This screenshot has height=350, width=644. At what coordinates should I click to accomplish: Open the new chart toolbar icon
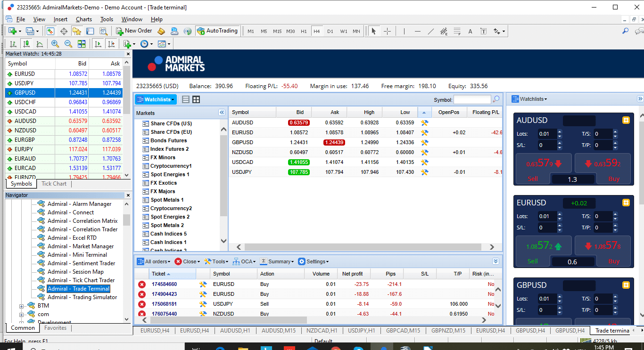coord(13,31)
